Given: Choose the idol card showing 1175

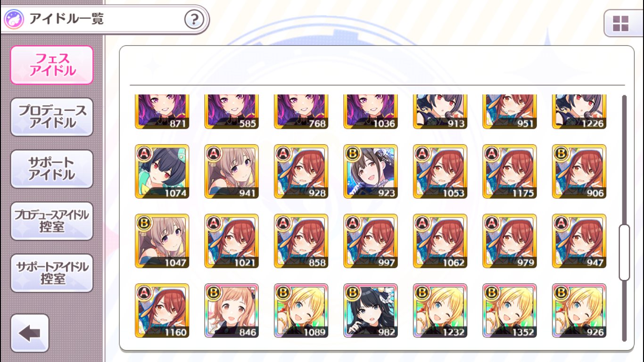Looking at the screenshot, I should click(510, 172).
